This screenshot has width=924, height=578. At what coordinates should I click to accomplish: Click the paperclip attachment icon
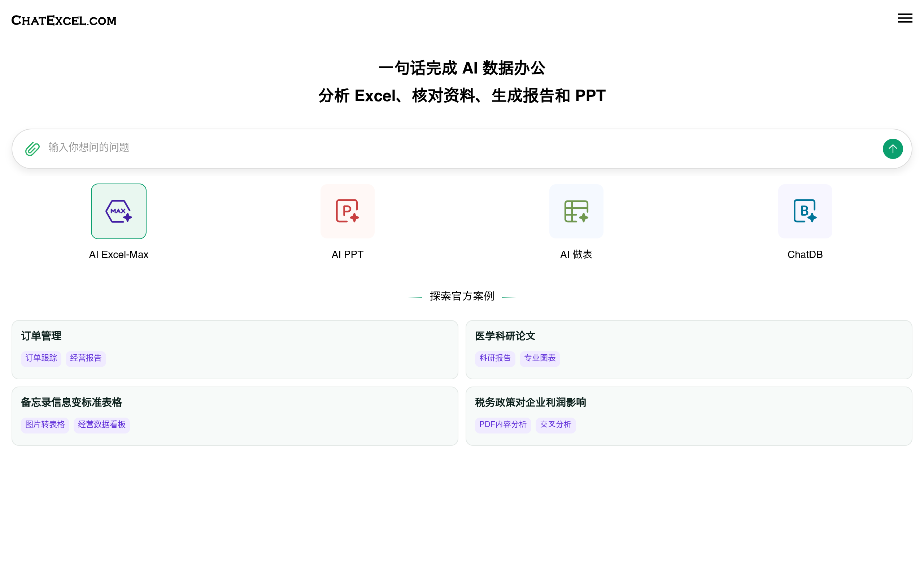(32, 149)
